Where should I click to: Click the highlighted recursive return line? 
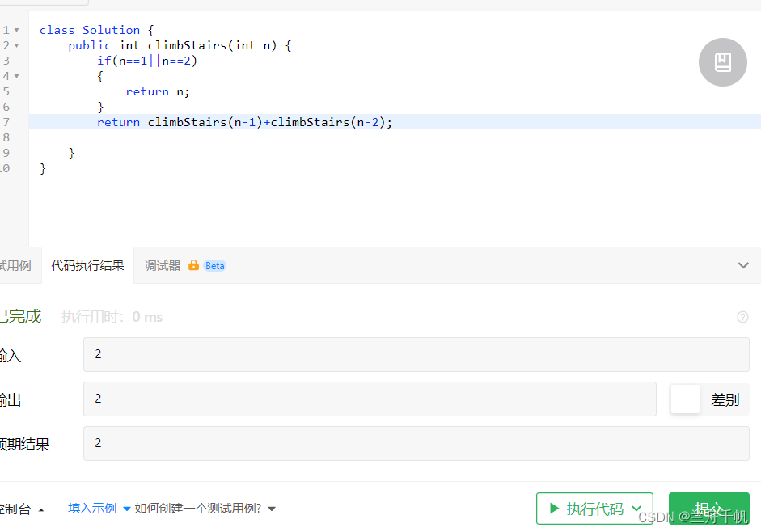tap(244, 122)
